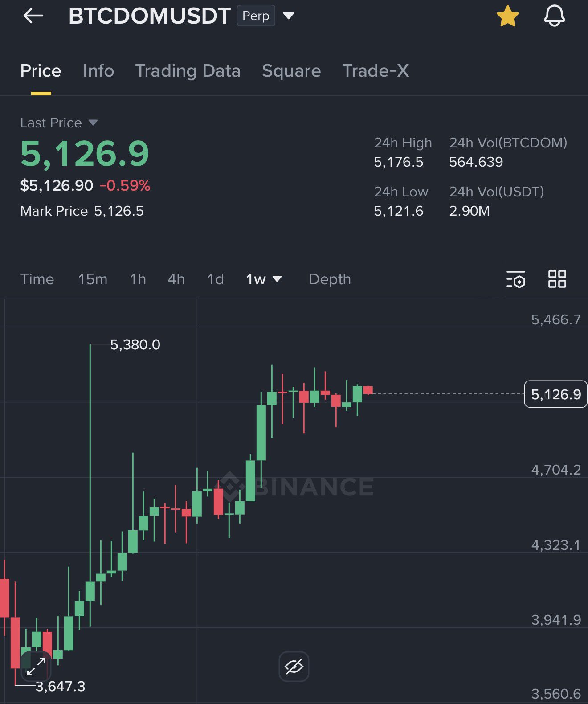Switch to the Info tab
588x704 pixels.
[98, 71]
